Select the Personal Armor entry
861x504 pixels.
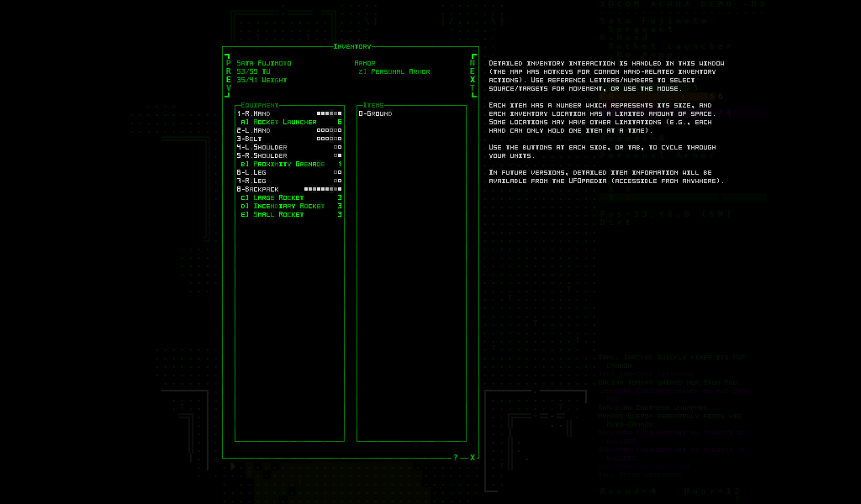pyautogui.click(x=394, y=72)
